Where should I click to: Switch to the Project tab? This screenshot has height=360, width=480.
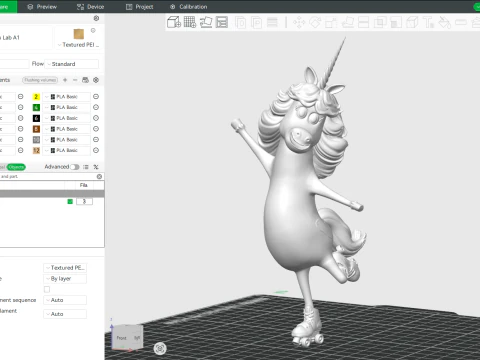pyautogui.click(x=140, y=7)
